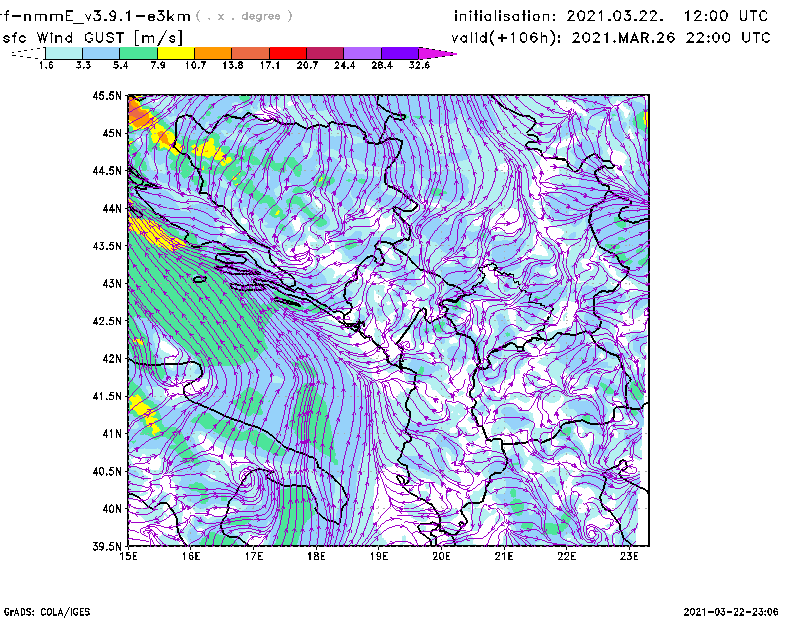Click the '42N' latitude label
This screenshot has width=800, height=618.
tap(112, 359)
